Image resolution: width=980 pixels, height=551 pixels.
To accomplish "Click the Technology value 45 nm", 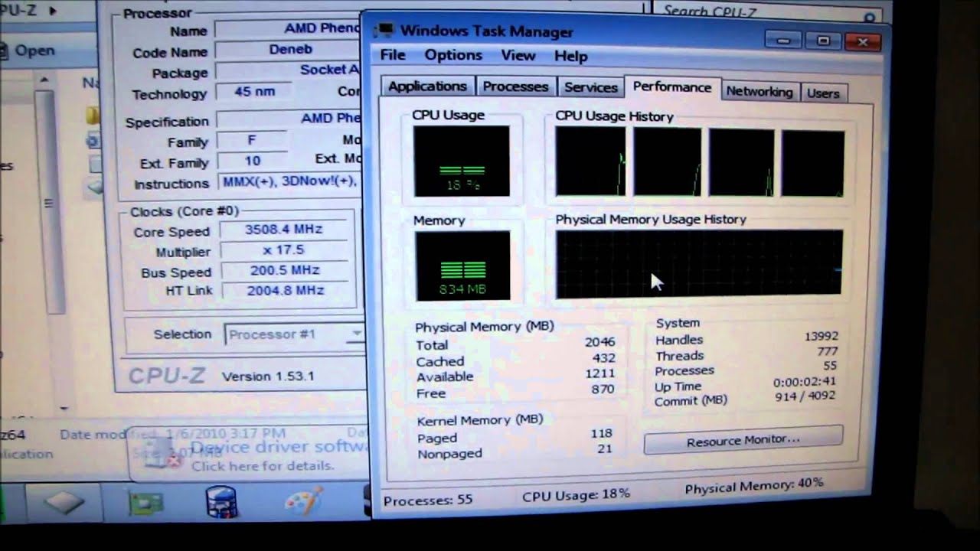I will point(254,91).
